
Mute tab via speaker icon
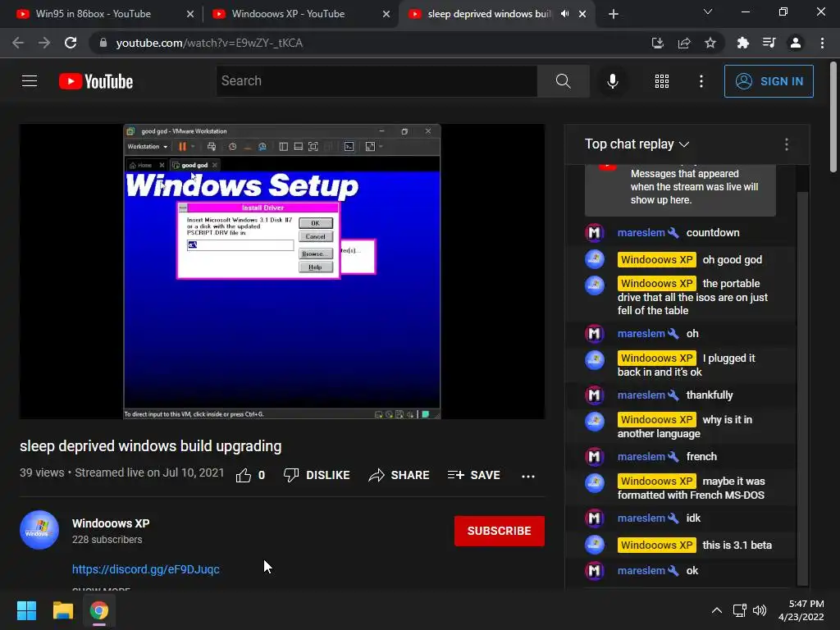[564, 14]
